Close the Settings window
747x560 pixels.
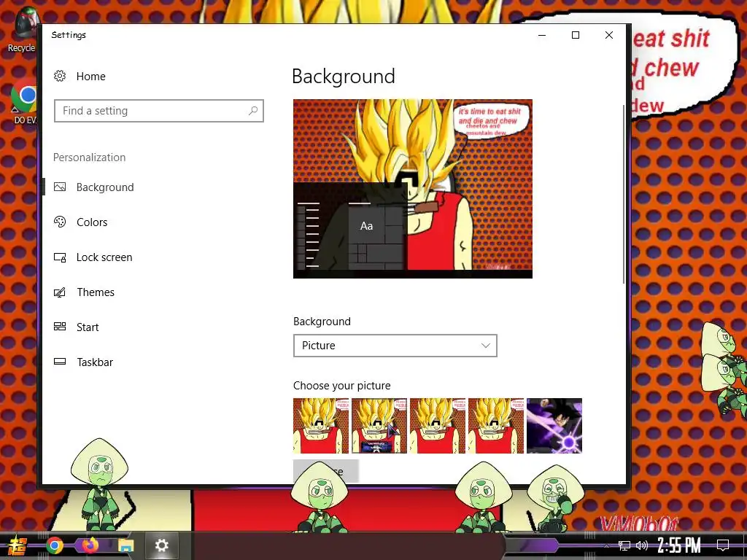pos(609,35)
